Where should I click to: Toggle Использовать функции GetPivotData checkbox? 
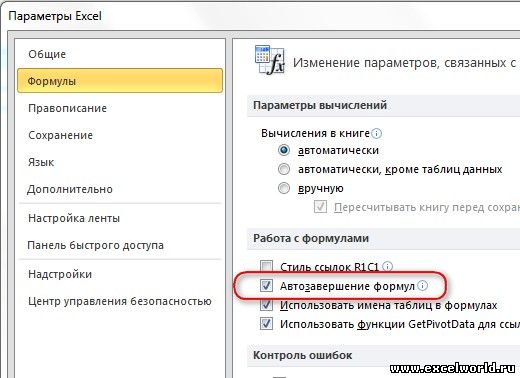[266, 324]
